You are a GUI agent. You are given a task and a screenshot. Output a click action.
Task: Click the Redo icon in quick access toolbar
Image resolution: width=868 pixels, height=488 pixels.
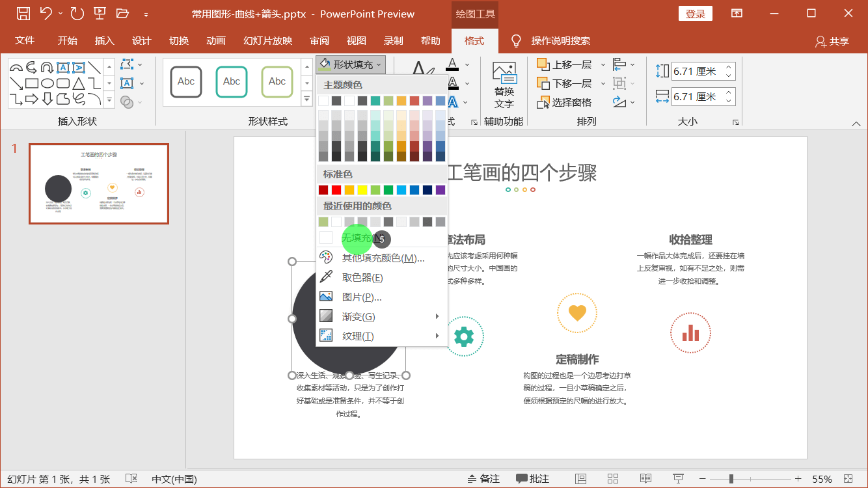coord(77,13)
